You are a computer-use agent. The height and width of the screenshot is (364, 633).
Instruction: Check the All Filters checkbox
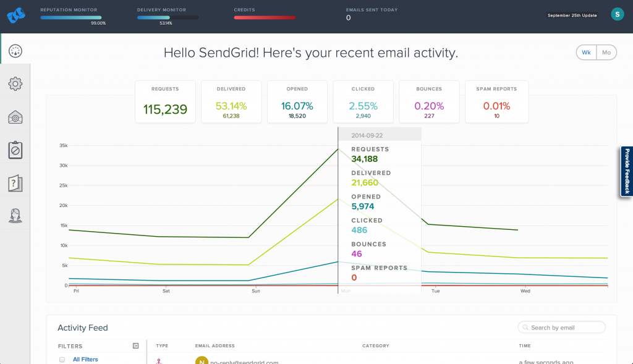coord(62,359)
